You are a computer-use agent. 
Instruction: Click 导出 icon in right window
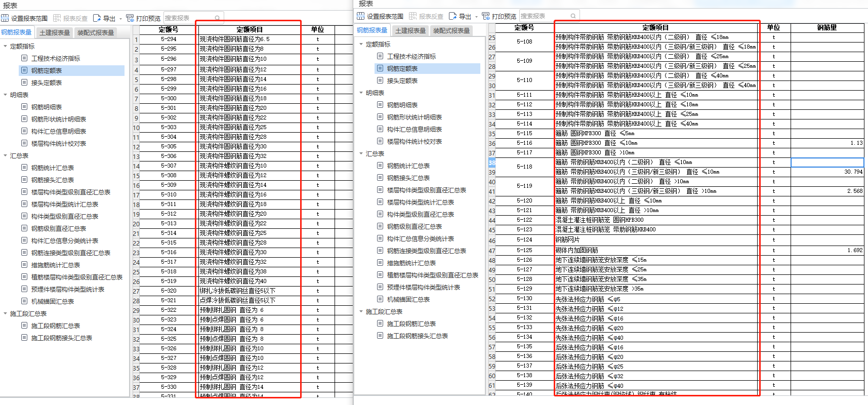pos(453,16)
